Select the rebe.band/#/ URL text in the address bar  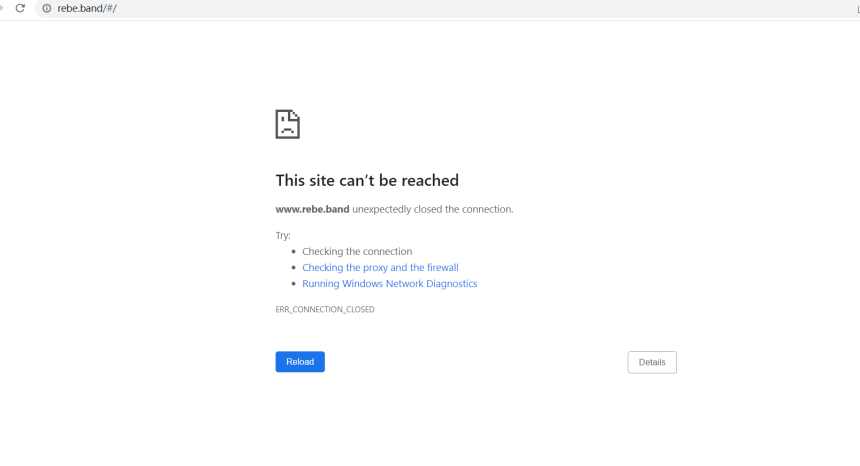87,8
